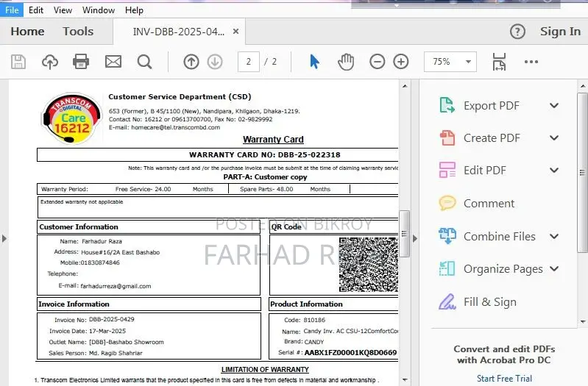This screenshot has width=588, height=386.
Task: Choose the Hand pan tool
Action: pos(346,62)
